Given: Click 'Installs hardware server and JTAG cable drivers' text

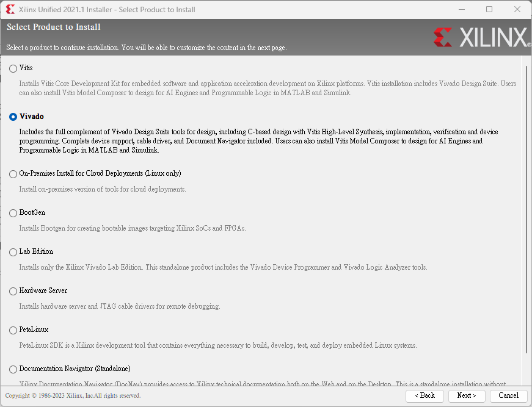Looking at the screenshot, I should click(120, 306).
